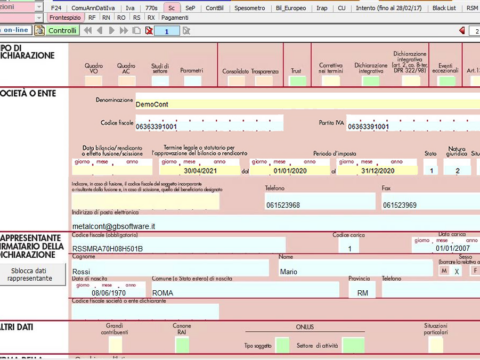
Task: Click the email field metalcont@gbsoftware.it
Action: [x=276, y=223]
